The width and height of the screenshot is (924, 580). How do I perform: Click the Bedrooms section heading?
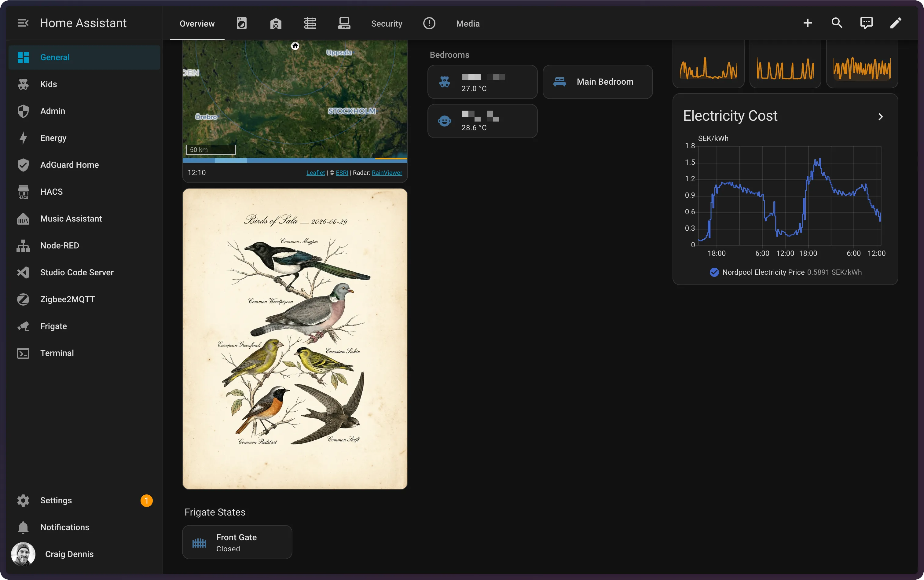[x=449, y=55]
